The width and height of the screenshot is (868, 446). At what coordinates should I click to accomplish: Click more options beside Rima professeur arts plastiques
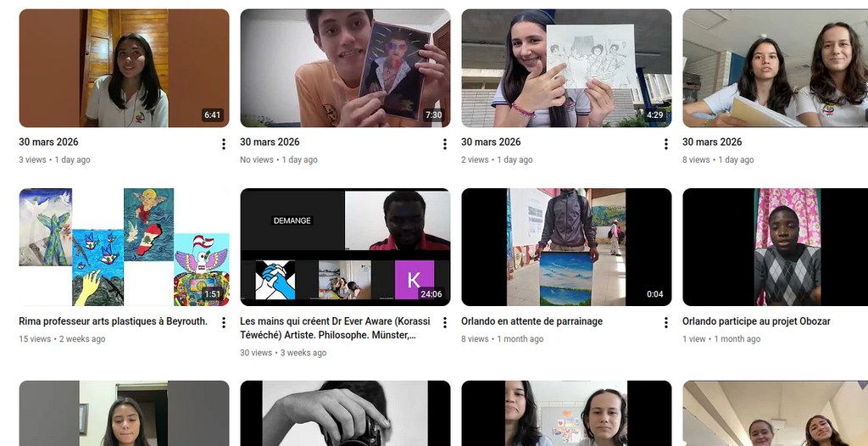click(224, 322)
